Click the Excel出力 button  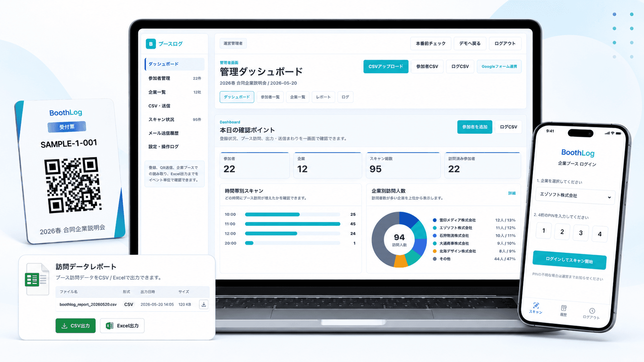click(122, 326)
